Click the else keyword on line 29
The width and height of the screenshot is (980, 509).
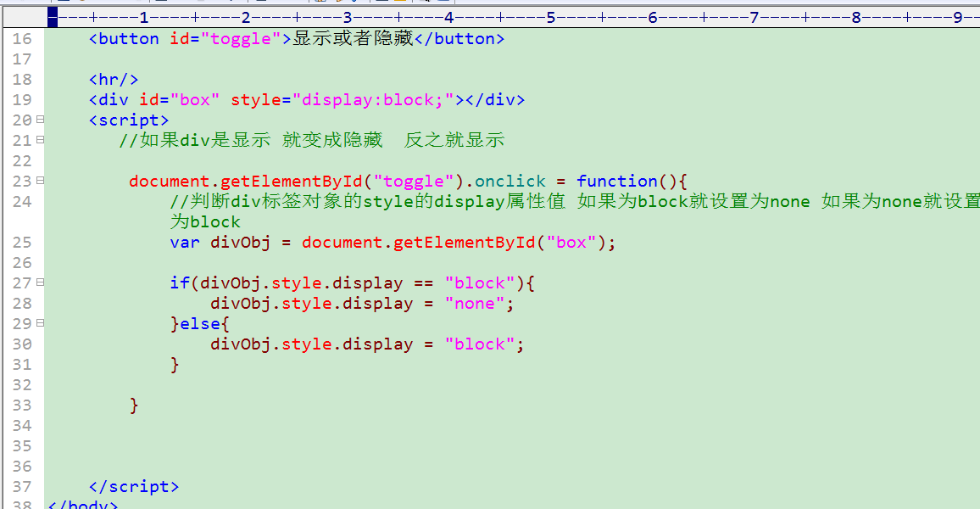(x=200, y=324)
